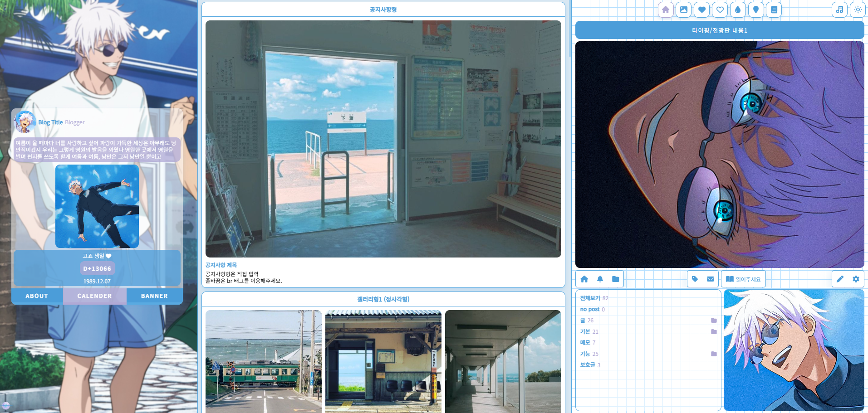
Task: Open the covered walkway gallery thumbnail
Action: [x=503, y=361]
